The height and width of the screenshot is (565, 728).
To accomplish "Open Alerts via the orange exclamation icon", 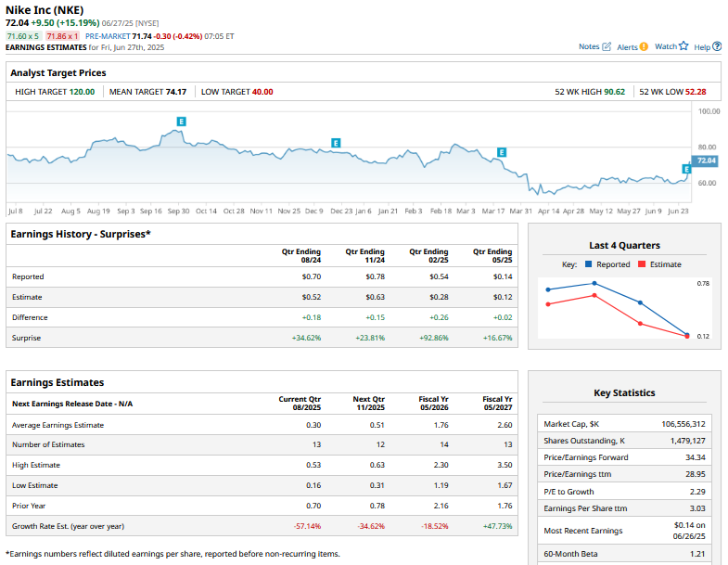I will (x=644, y=46).
